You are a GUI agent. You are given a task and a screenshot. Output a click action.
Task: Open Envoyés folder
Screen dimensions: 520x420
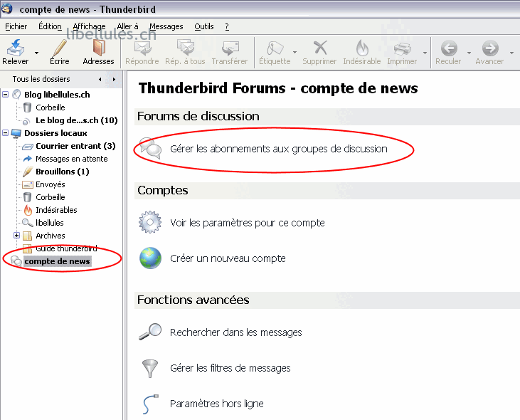pos(51,184)
